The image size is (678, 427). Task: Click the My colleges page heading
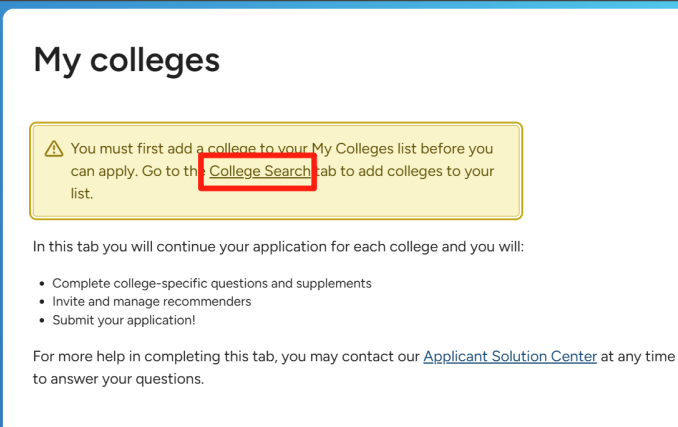click(127, 61)
